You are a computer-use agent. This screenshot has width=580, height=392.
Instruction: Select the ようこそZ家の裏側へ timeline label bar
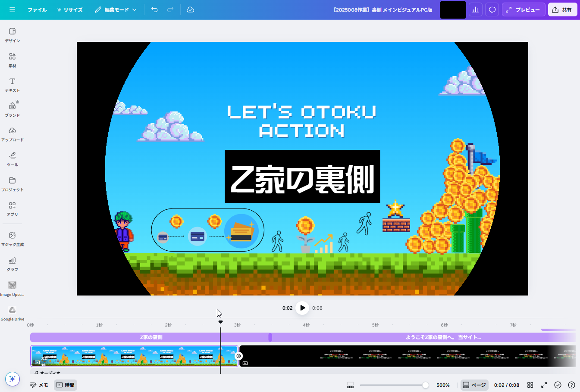[x=443, y=337]
